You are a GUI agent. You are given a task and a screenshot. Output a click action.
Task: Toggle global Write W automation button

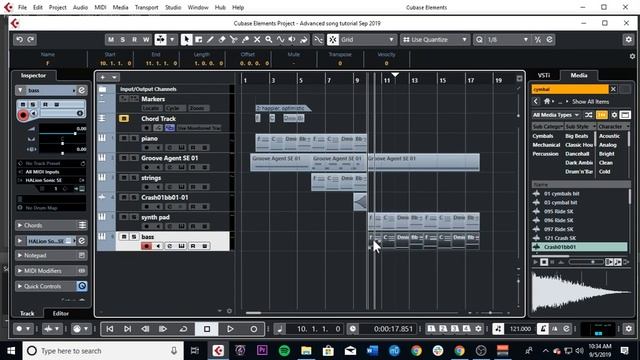tap(146, 40)
